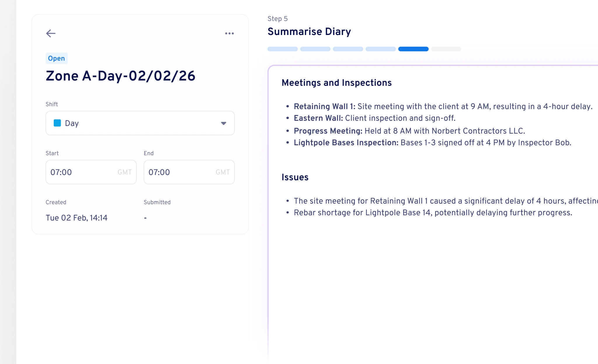Open the three-dot more options menu
This screenshot has width=598, height=364.
tap(230, 34)
